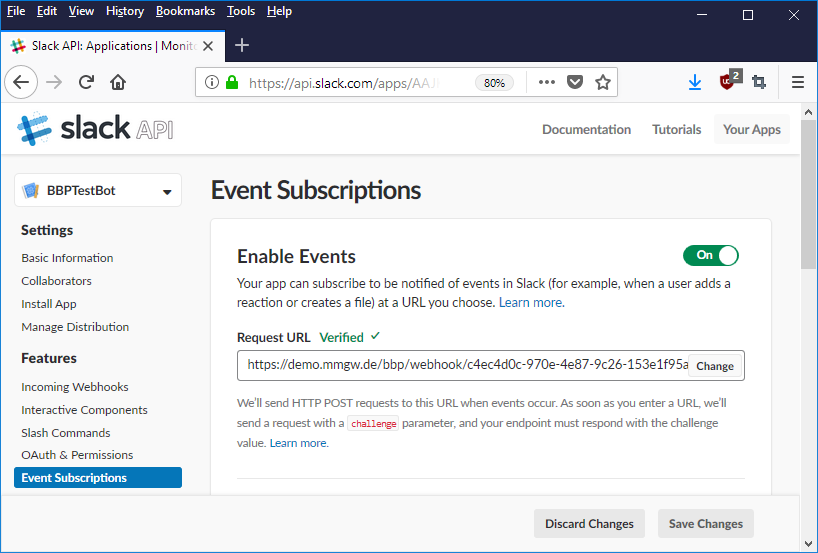Click the scrollbar down arrow
The height and width of the screenshot is (553, 818).
point(808,544)
